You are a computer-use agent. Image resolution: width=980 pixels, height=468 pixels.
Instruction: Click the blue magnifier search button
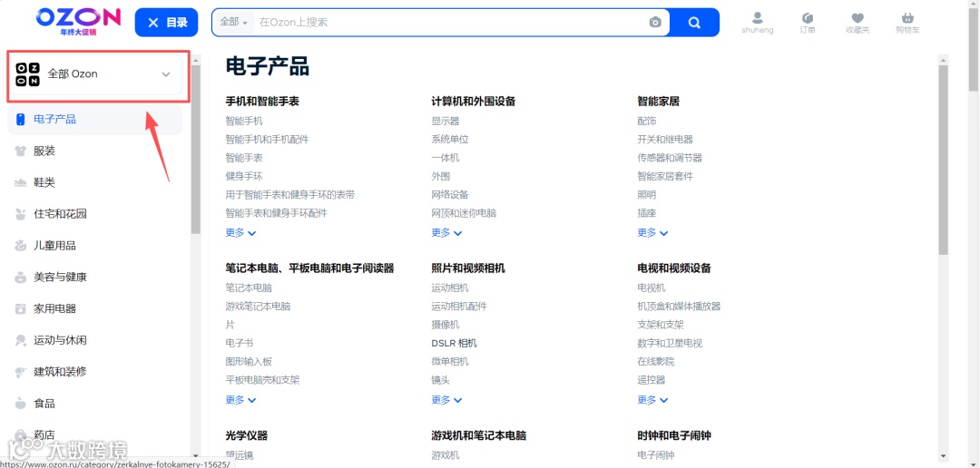(x=694, y=23)
